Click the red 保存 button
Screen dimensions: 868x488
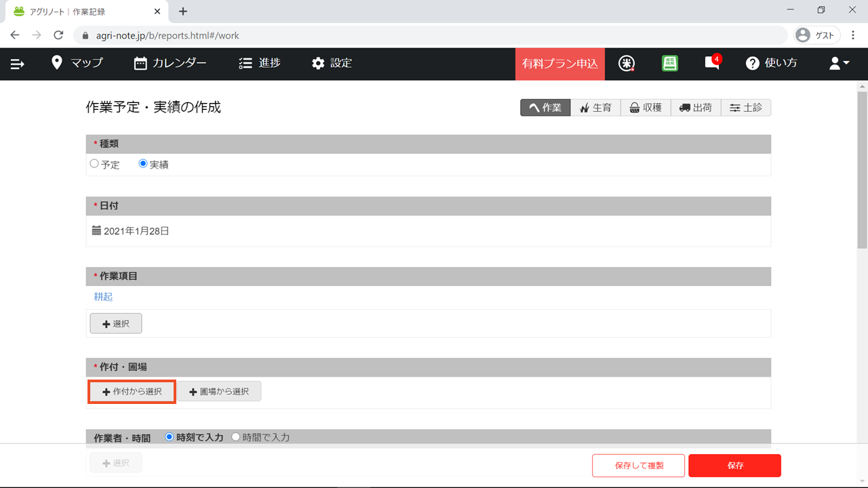734,466
